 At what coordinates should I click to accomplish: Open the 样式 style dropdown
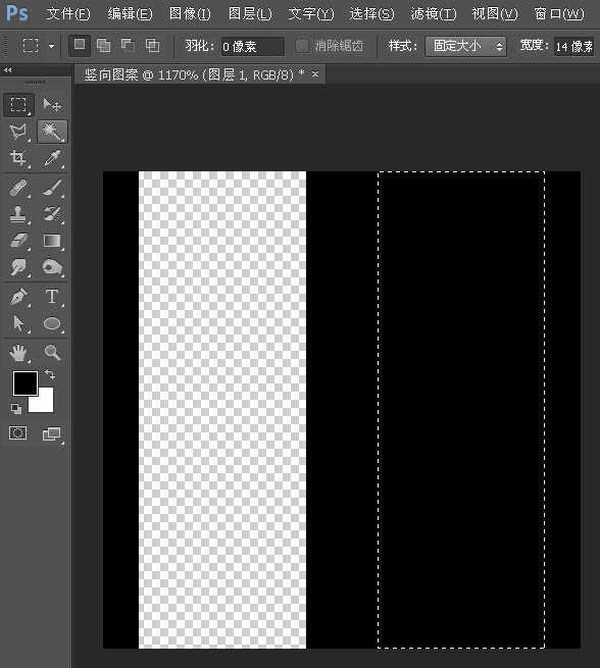[465, 46]
